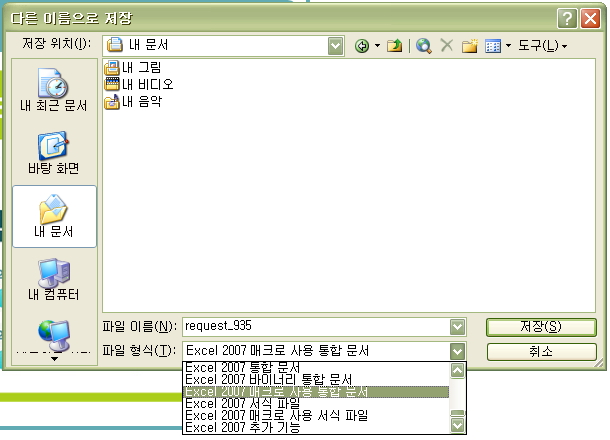Click the 저장(S) save button
This screenshot has height=440, width=610.
[541, 327]
